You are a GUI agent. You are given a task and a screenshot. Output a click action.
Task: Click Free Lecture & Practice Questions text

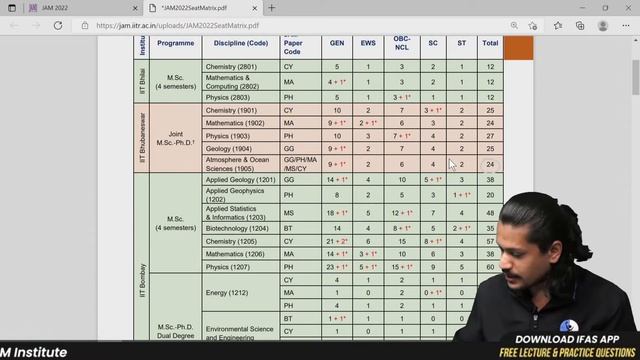click(567, 353)
